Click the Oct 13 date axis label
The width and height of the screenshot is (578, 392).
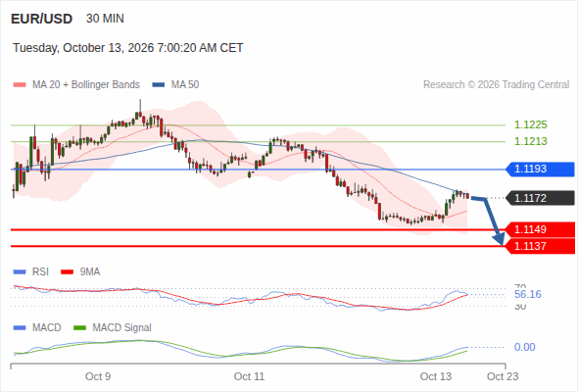pyautogui.click(x=436, y=376)
